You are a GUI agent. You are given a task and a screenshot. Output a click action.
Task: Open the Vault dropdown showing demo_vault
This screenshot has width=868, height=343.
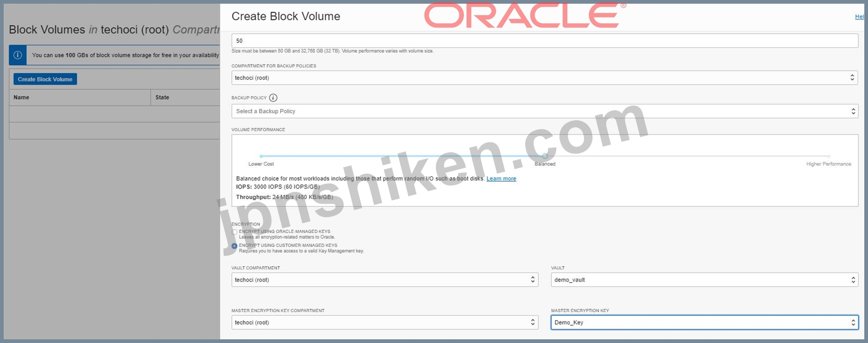(705, 280)
